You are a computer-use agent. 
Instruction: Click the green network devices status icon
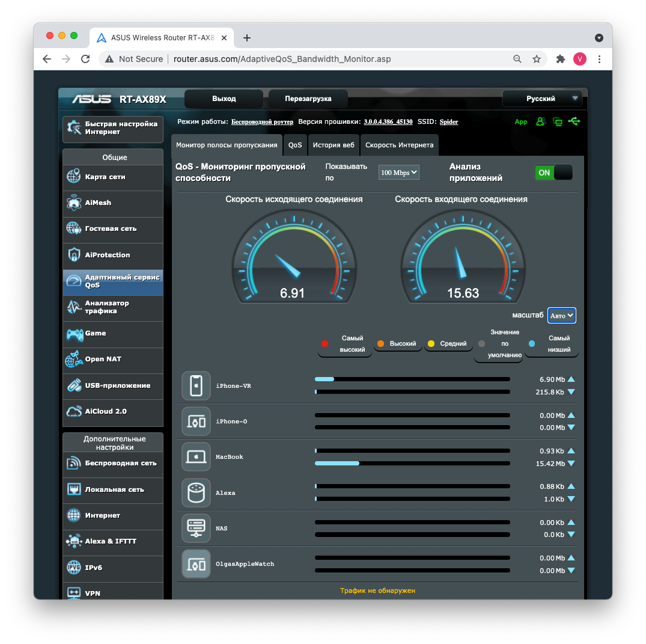(558, 121)
